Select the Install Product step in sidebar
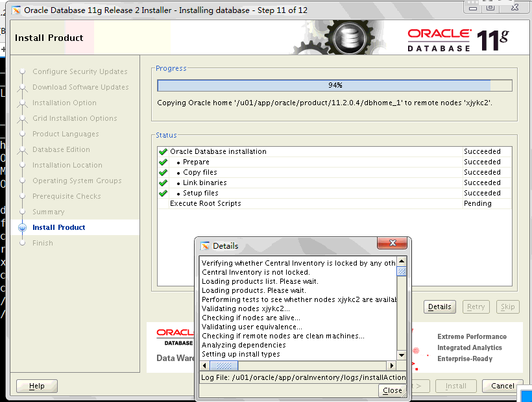Image resolution: width=532 pixels, height=402 pixels. [58, 227]
